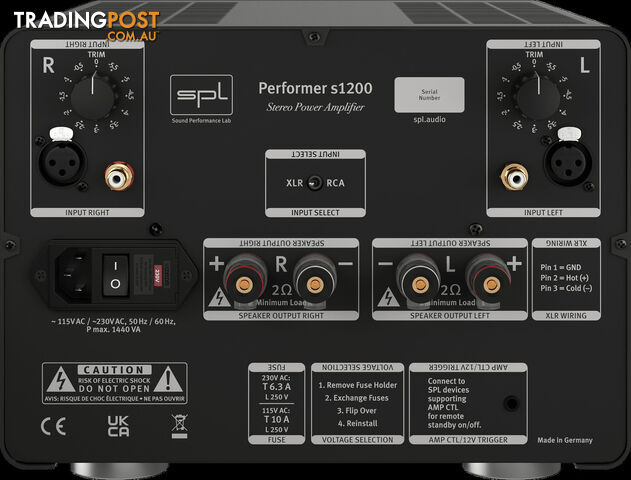Click the 'Pin 1 = GND' text
The width and height of the screenshot is (631, 480).
[x=561, y=267]
